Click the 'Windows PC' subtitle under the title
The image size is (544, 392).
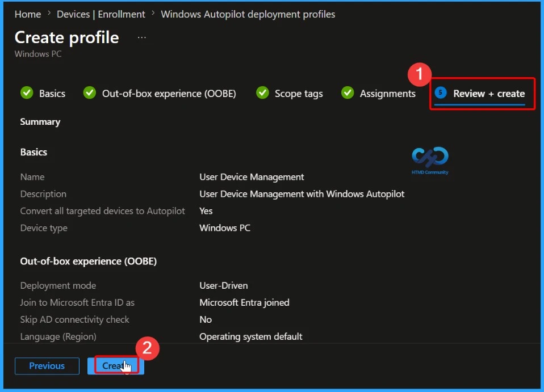pos(38,54)
